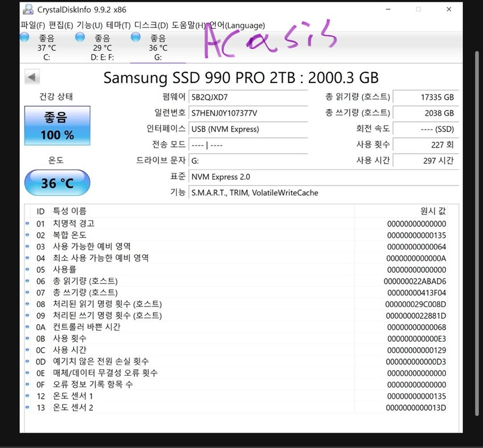This screenshot has width=483, height=448.
Task: Select row 09 처리된 쓰기 명령 횟수
Action: (236, 315)
